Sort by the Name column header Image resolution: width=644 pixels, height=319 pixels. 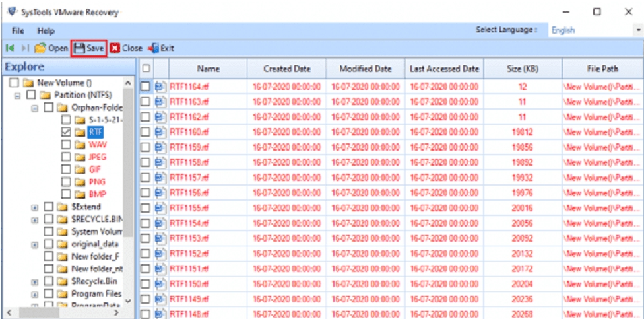(x=208, y=69)
